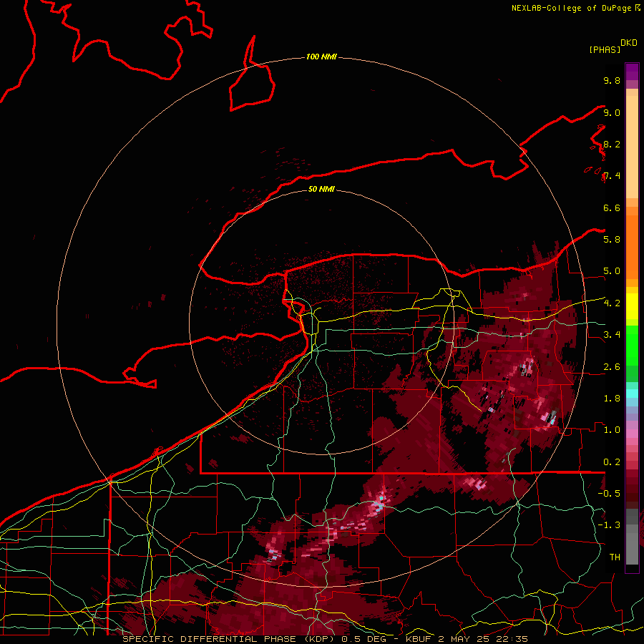Click the -1.3 scale value
The image size is (644, 644).
tap(609, 525)
